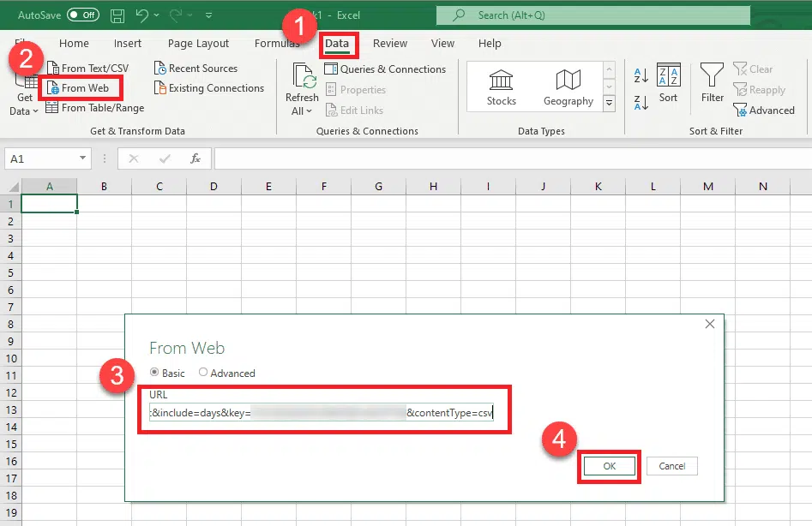Click the Stocks data type
This screenshot has height=526, width=812.
[502, 87]
